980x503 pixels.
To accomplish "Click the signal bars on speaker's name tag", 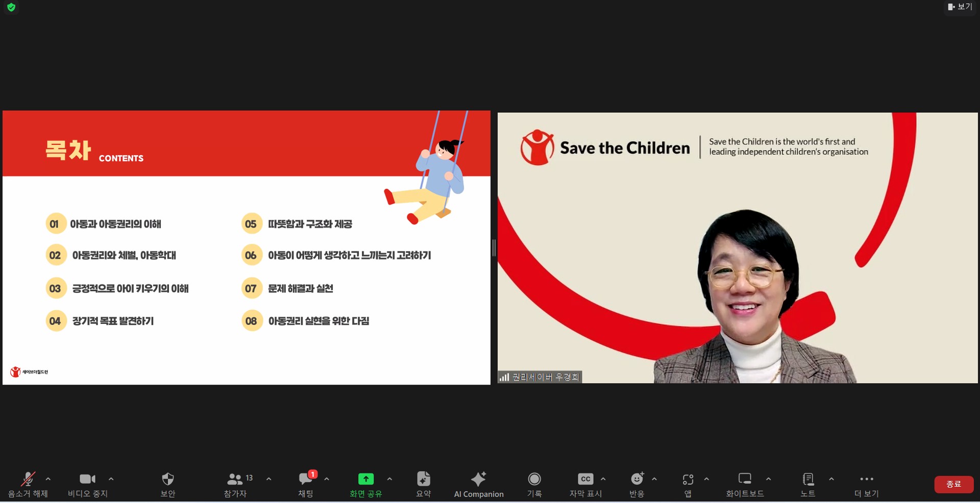I will pos(504,377).
